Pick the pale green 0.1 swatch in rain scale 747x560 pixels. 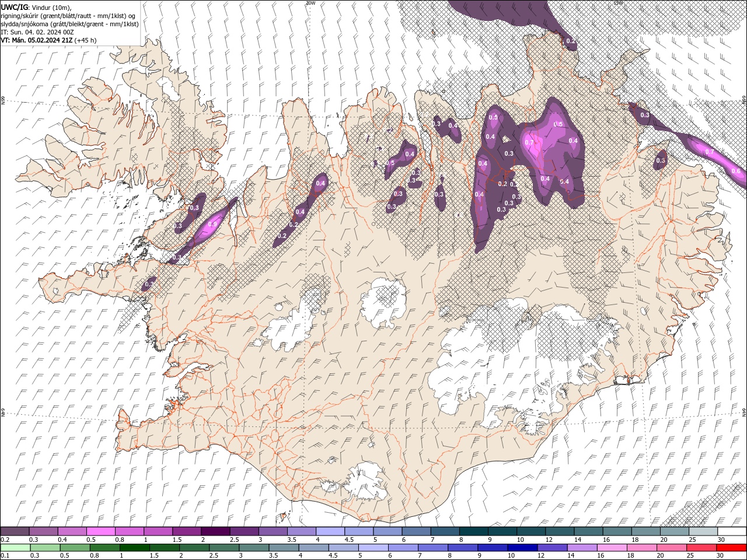[x=15, y=548]
